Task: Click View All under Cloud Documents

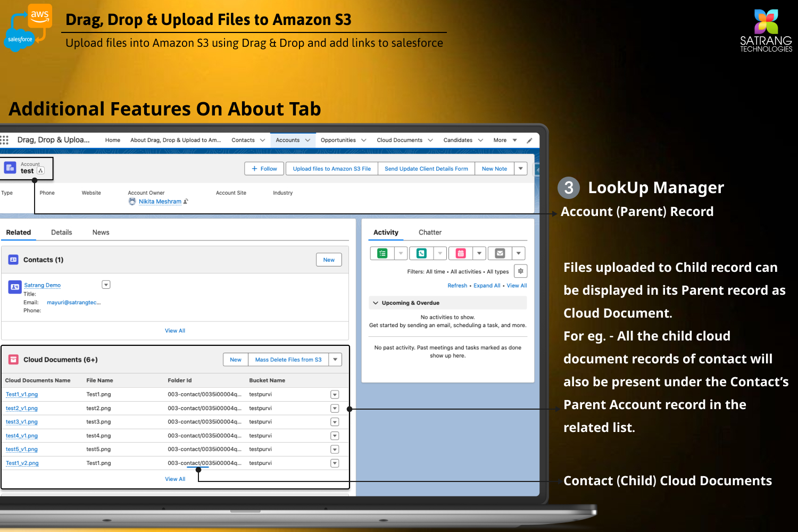Action: pos(175,479)
